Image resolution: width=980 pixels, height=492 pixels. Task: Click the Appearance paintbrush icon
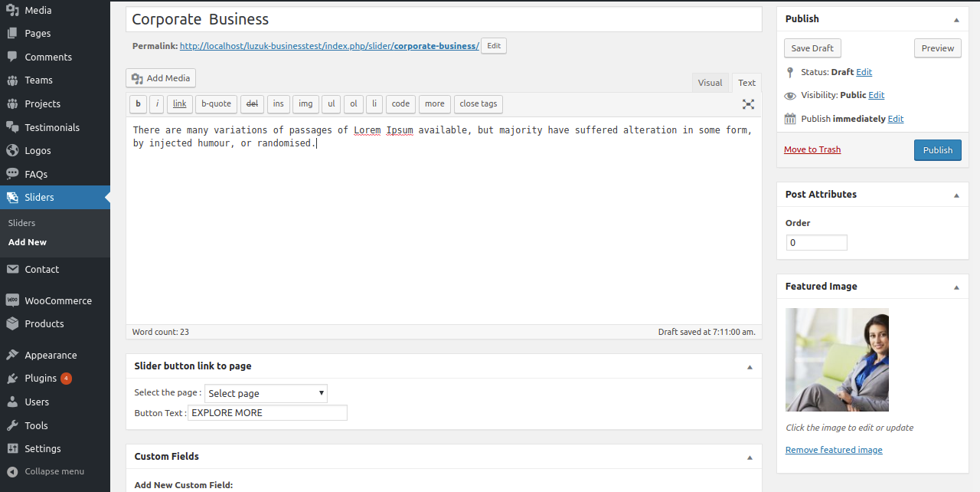pos(12,355)
